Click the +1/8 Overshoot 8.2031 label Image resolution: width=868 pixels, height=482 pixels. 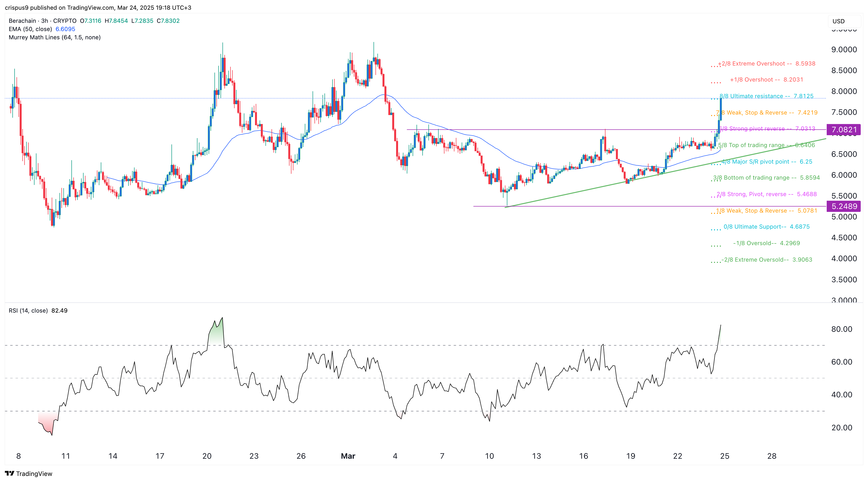766,80
